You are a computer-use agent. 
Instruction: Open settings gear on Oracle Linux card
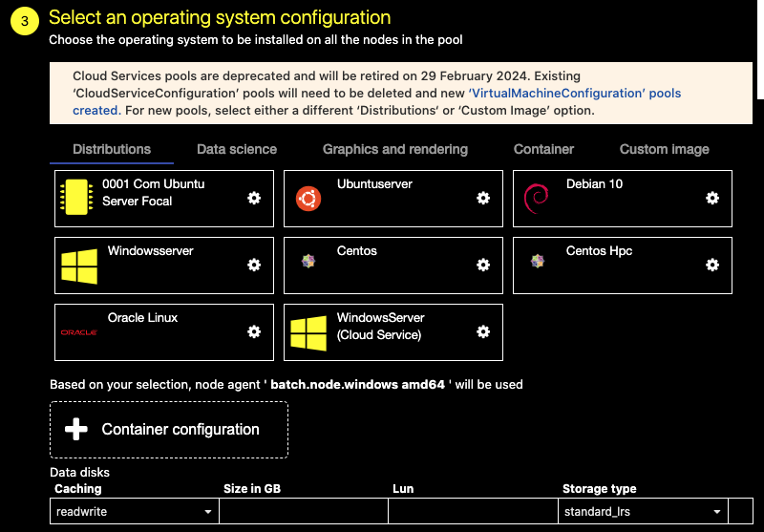tap(254, 331)
